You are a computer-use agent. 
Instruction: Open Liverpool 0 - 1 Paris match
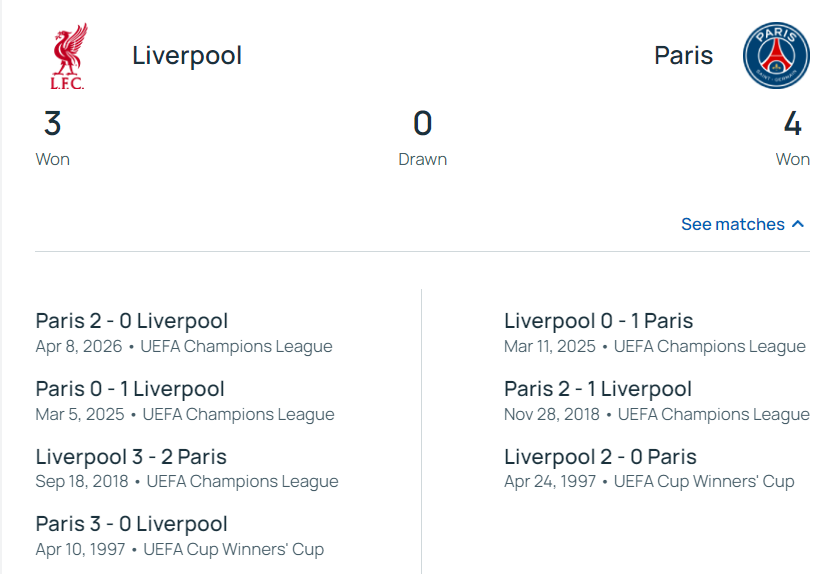pyautogui.click(x=598, y=321)
